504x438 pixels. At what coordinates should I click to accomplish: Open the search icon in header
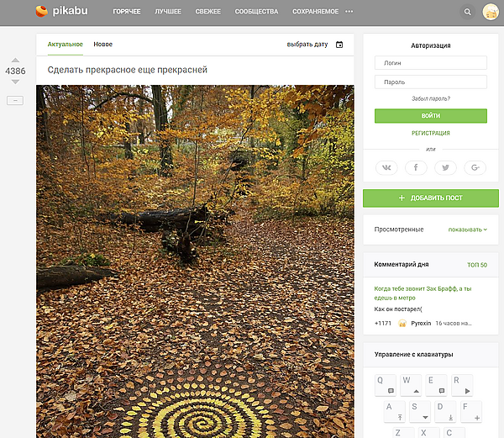click(x=468, y=13)
